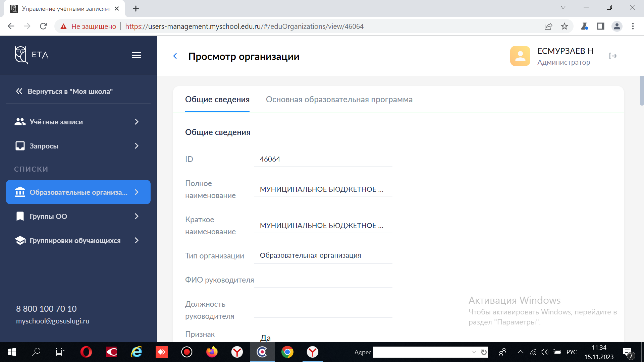Viewport: 644px width, 362px height.
Task: Click the ЕТД owl logo
Action: click(21, 55)
